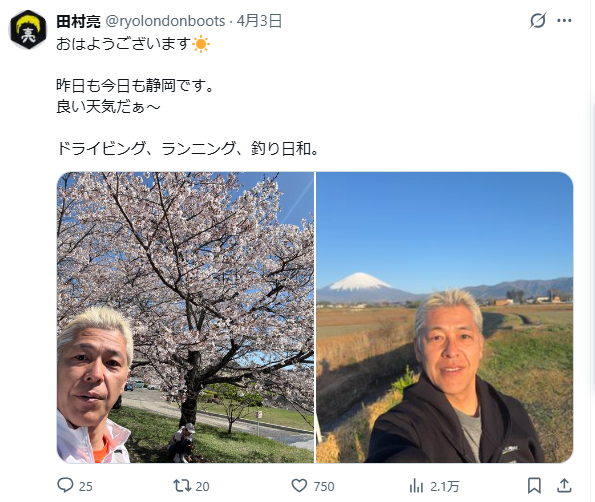
Task: Open the 4月3日 post date link
Action: pos(259,21)
